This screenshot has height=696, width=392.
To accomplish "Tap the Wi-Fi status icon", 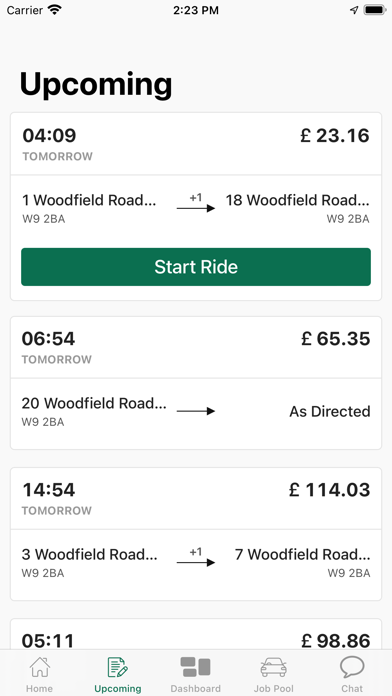I will point(54,10).
